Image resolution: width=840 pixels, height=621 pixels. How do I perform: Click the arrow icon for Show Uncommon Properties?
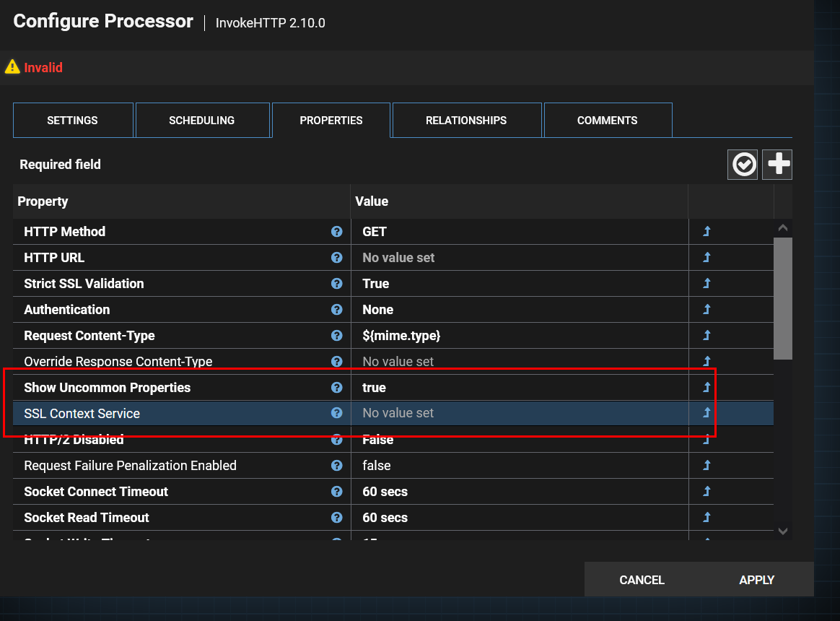click(x=706, y=387)
